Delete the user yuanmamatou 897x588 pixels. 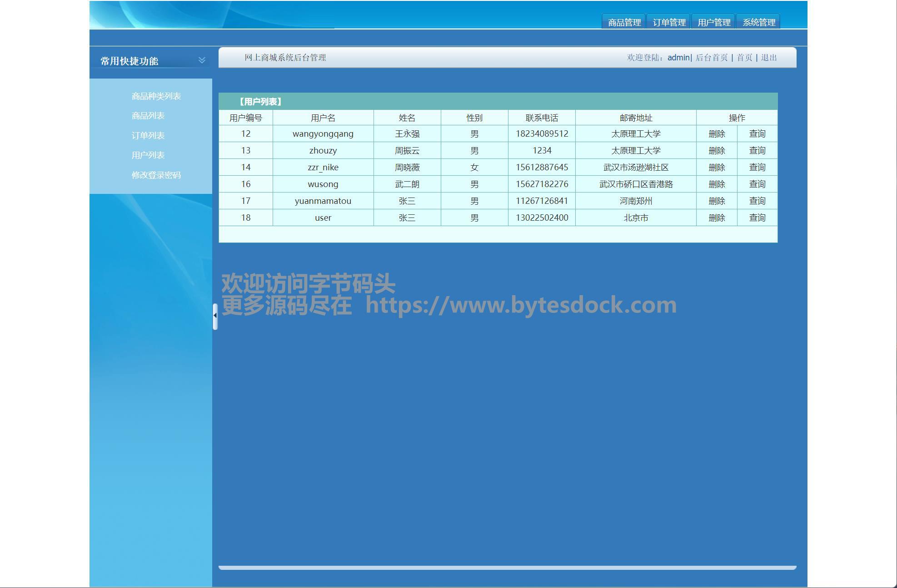pyautogui.click(x=716, y=201)
